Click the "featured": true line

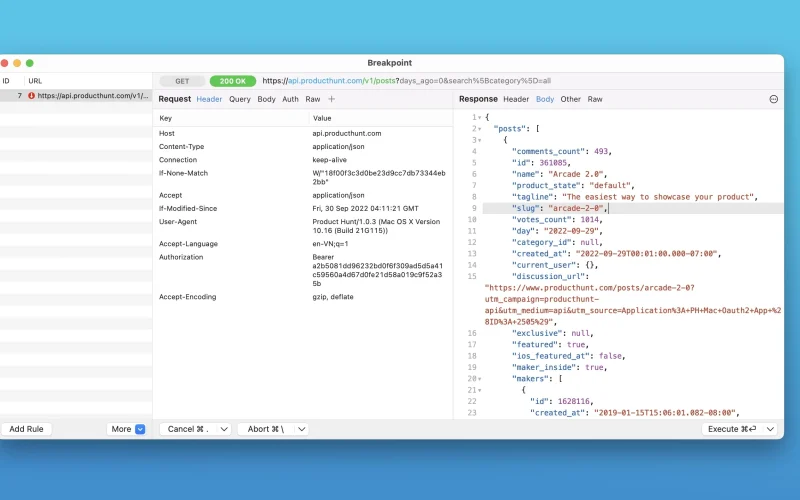(x=551, y=344)
